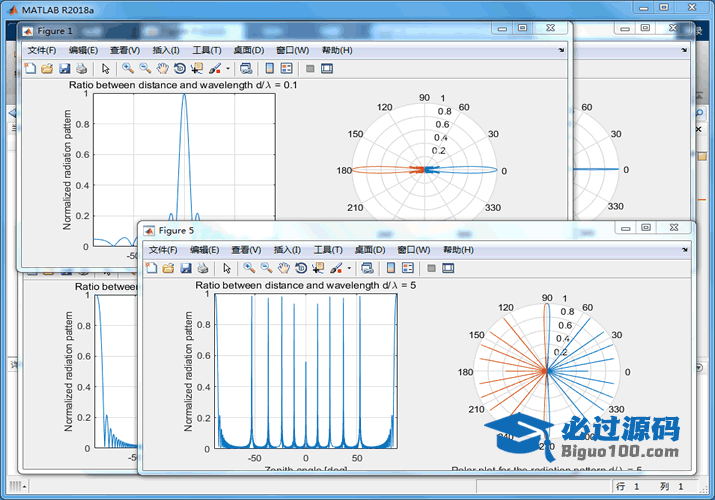Open the 文件(F) menu in Figure 1
Viewport: 715px width, 500px height.
[x=43, y=50]
